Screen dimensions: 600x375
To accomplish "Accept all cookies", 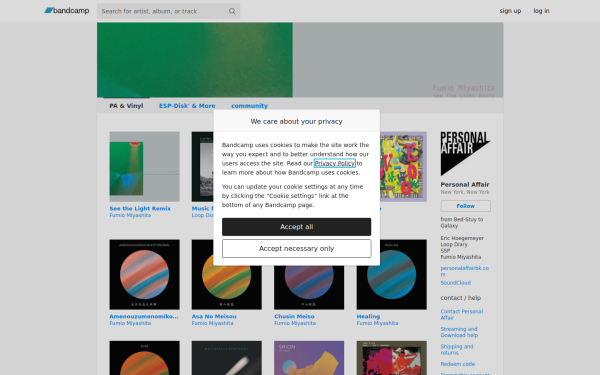I will [297, 227].
